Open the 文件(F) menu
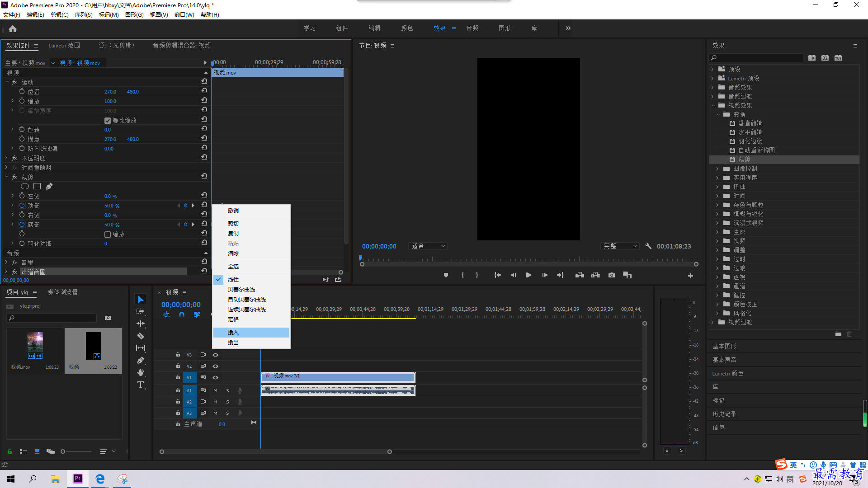 click(x=12, y=15)
